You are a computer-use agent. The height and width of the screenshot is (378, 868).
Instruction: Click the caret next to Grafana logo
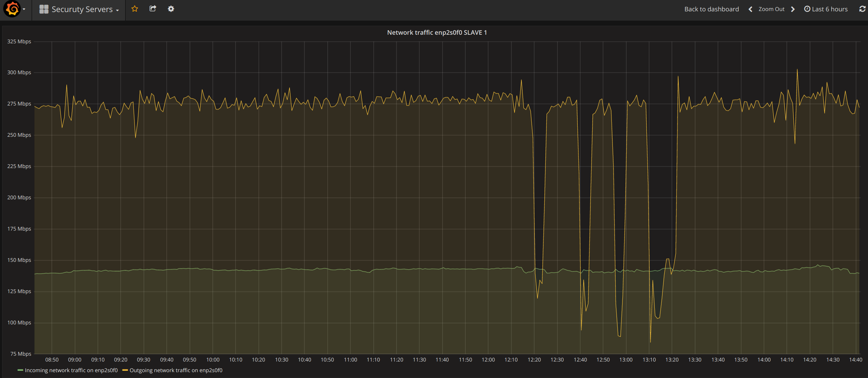coord(24,10)
